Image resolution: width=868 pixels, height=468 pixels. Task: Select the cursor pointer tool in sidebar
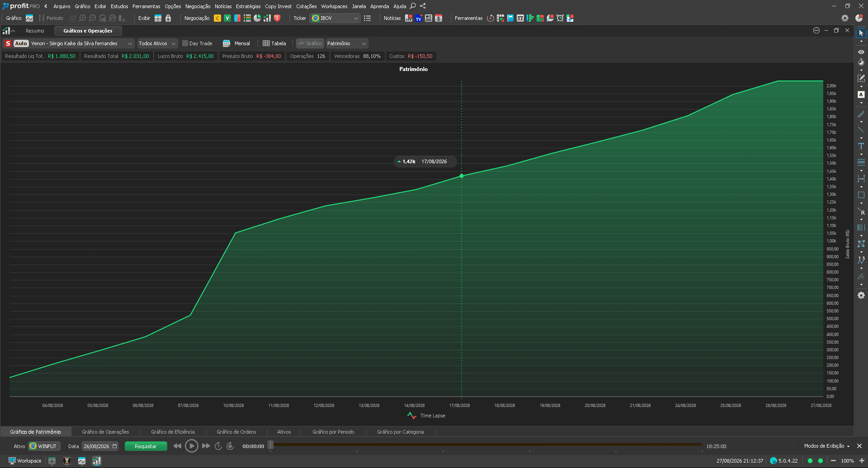(x=861, y=33)
